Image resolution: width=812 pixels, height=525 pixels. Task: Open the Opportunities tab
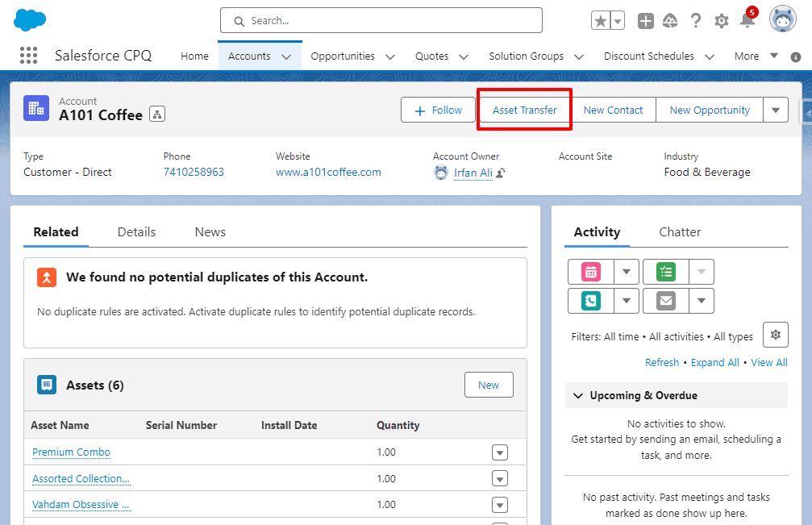pos(343,56)
